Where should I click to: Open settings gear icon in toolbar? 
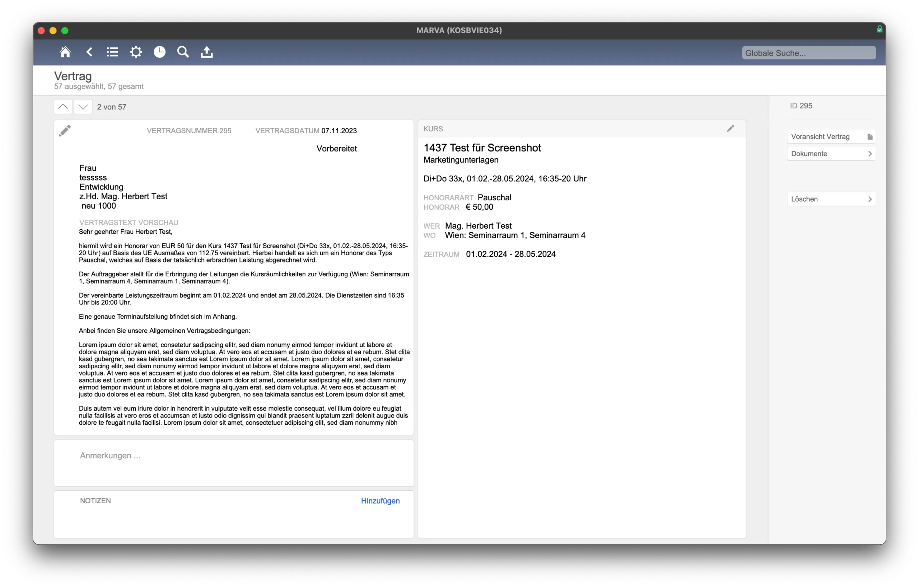(x=136, y=52)
